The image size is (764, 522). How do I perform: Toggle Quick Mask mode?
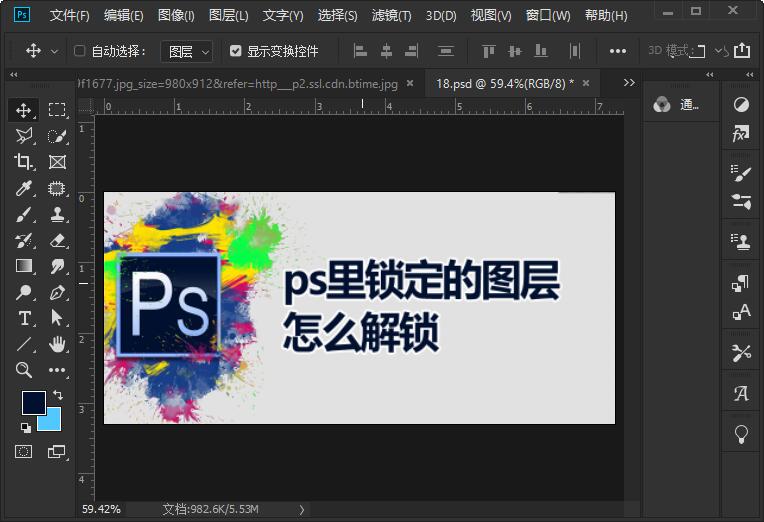click(23, 452)
